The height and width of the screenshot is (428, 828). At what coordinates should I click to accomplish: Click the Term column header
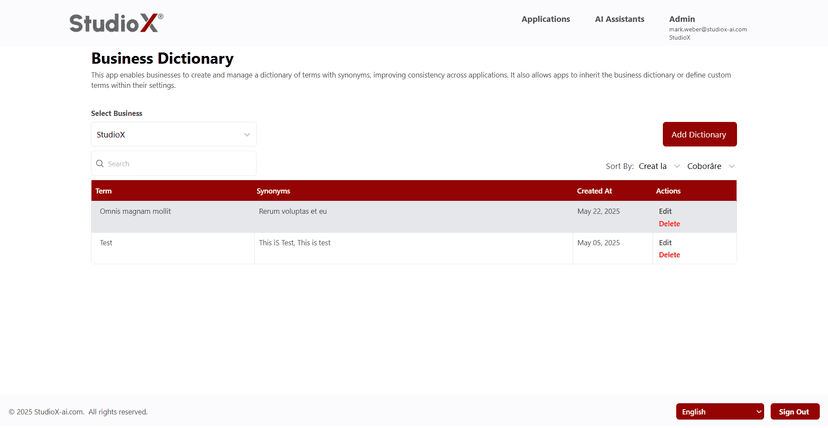pyautogui.click(x=104, y=191)
